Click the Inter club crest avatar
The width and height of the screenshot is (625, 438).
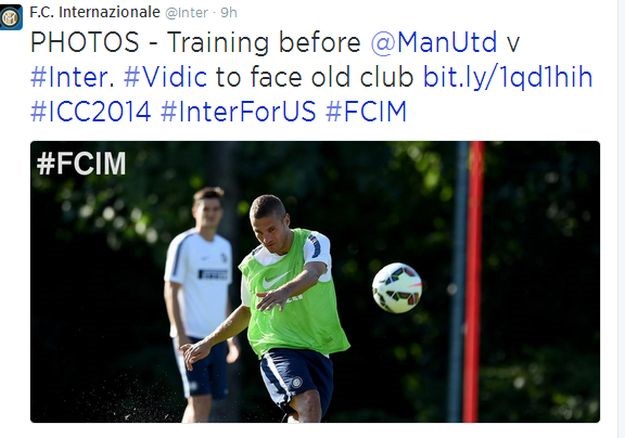[11, 17]
